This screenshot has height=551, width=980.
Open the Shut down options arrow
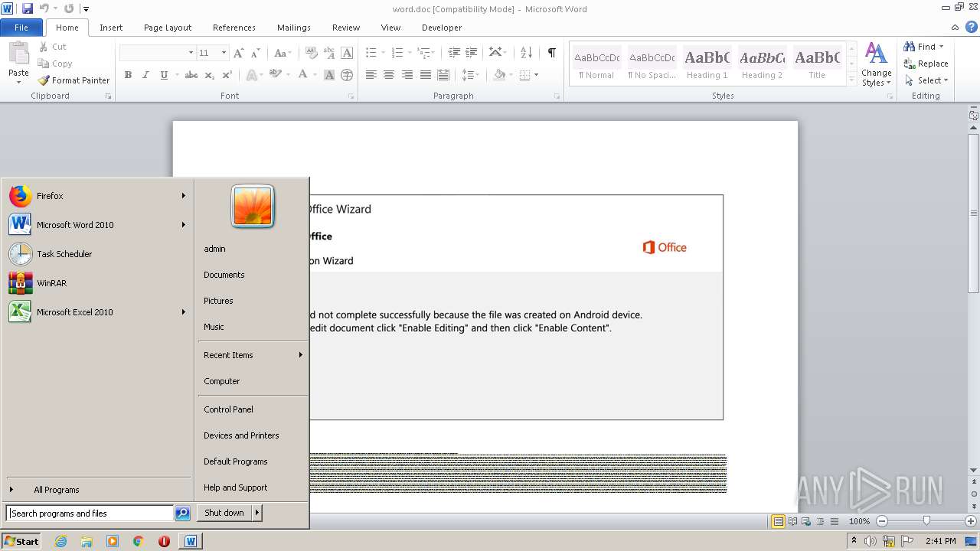tap(257, 513)
